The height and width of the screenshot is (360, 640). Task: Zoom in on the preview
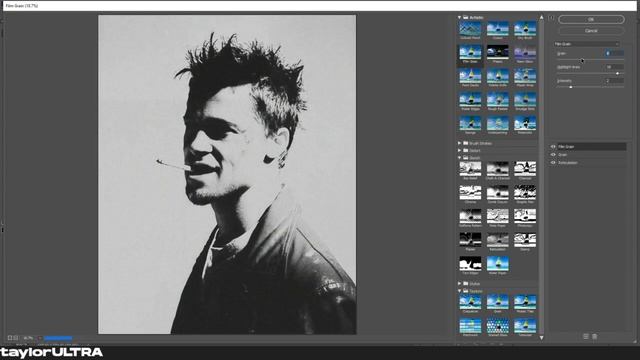point(16,338)
